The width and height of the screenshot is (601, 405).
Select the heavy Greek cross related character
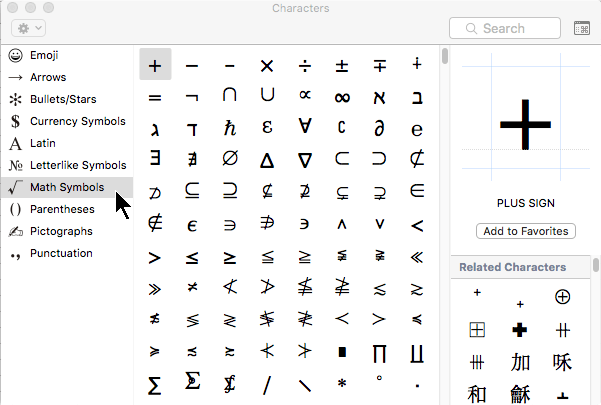(520, 330)
